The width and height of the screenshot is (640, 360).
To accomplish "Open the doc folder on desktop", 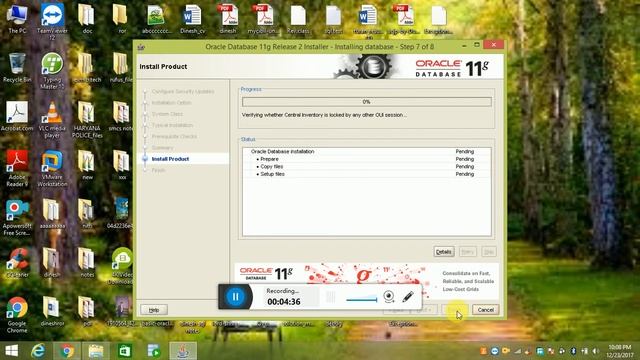I will pyautogui.click(x=87, y=19).
